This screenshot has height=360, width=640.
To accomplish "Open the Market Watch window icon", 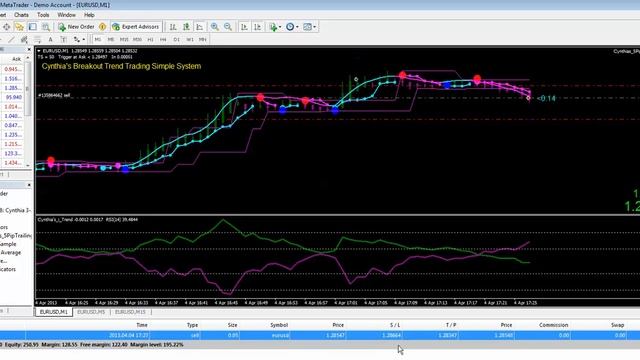I will coord(19,27).
